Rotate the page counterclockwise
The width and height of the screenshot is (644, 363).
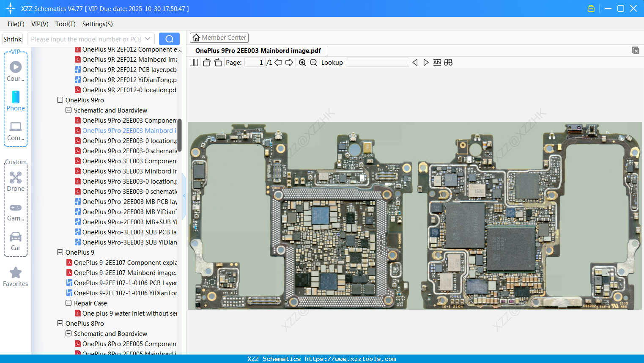206,63
